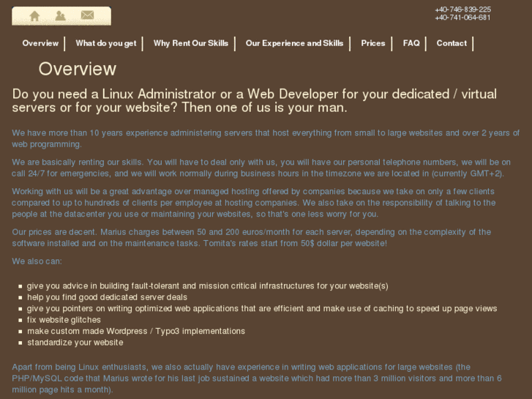Click the "fix website glitches" bullet

click(64, 320)
